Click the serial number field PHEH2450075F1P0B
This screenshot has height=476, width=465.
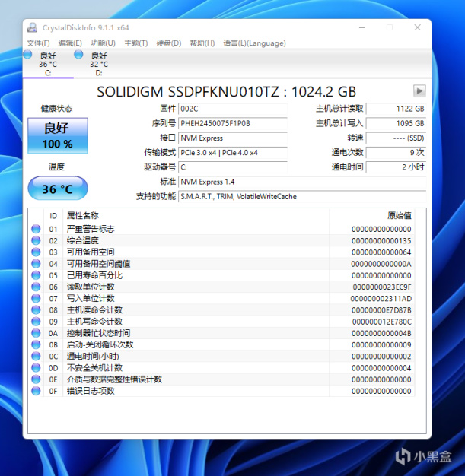(233, 123)
